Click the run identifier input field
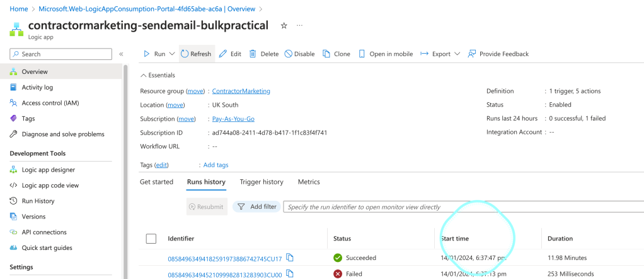This screenshot has height=279, width=644. (x=464, y=206)
